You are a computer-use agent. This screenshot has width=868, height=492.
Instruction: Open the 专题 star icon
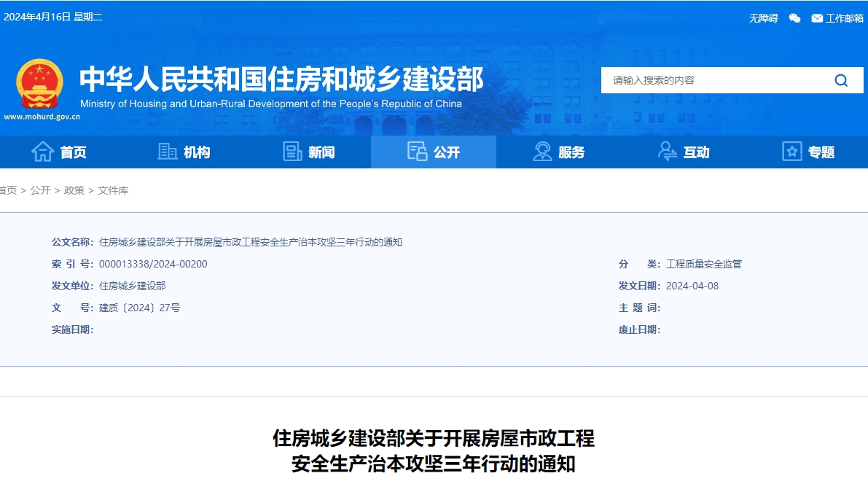[x=791, y=151]
